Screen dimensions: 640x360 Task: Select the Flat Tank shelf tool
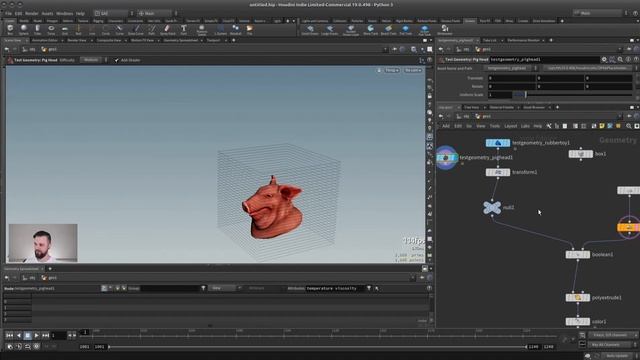click(405, 30)
